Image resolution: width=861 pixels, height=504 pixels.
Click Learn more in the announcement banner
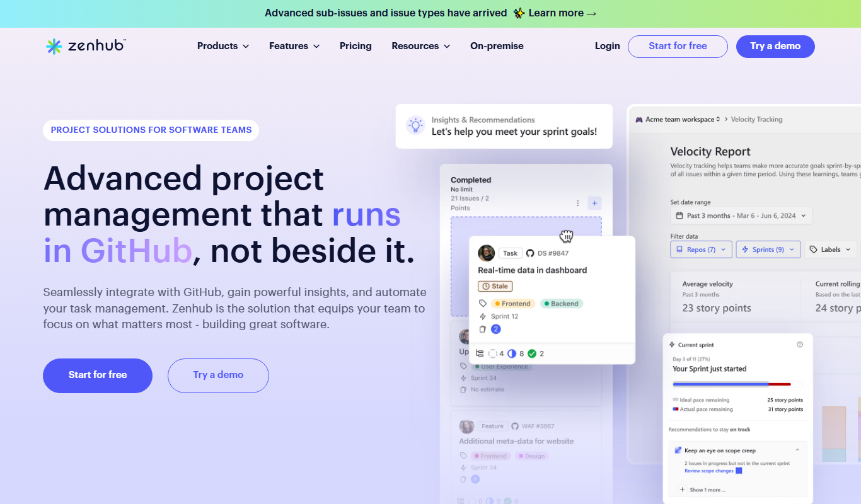[x=562, y=13]
